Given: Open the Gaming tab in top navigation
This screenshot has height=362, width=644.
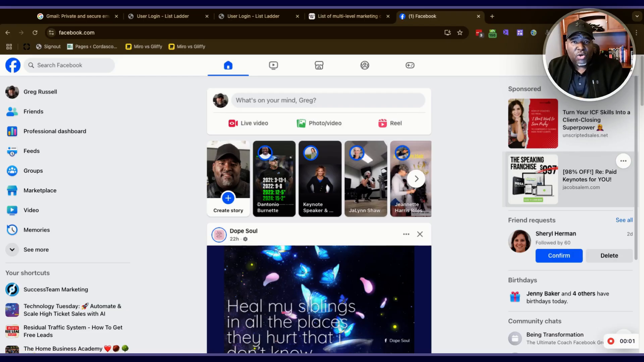Looking at the screenshot, I should tap(410, 65).
